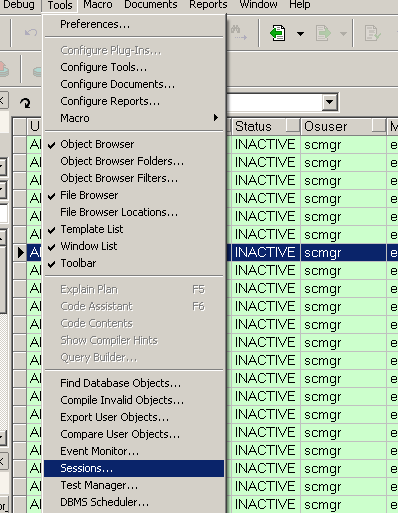Viewport: 398px width, 513px height.
Task: Click the green import arrow document icon
Action: coord(277,33)
